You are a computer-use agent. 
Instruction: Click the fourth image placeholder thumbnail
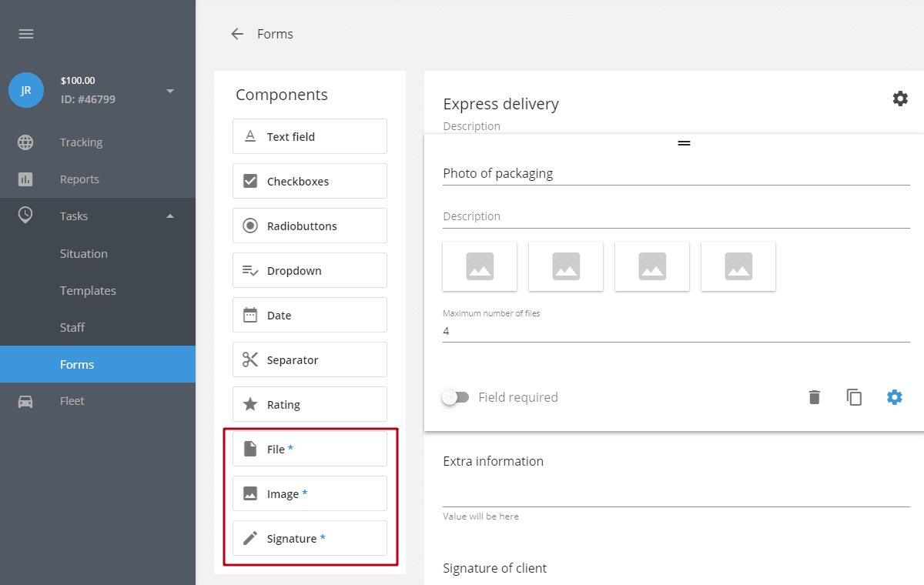click(x=738, y=266)
